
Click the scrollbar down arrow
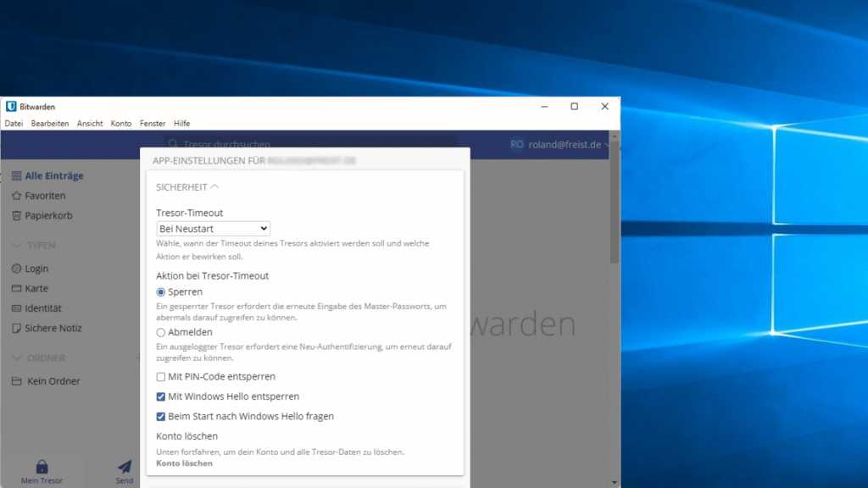point(614,483)
